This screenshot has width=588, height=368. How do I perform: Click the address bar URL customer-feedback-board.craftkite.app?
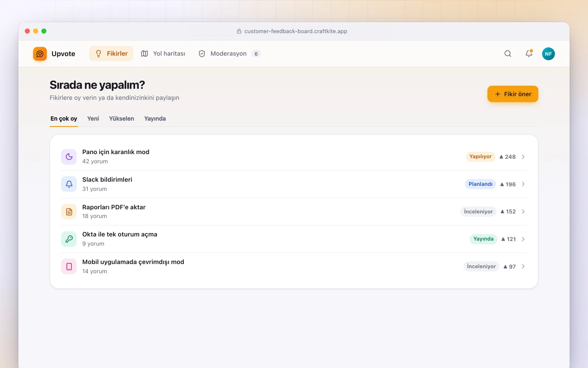coord(296,31)
